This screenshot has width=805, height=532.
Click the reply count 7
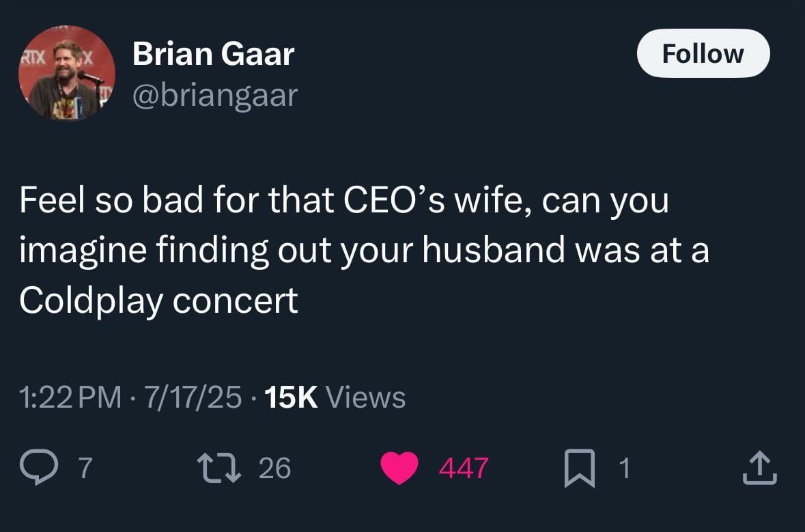[85, 468]
